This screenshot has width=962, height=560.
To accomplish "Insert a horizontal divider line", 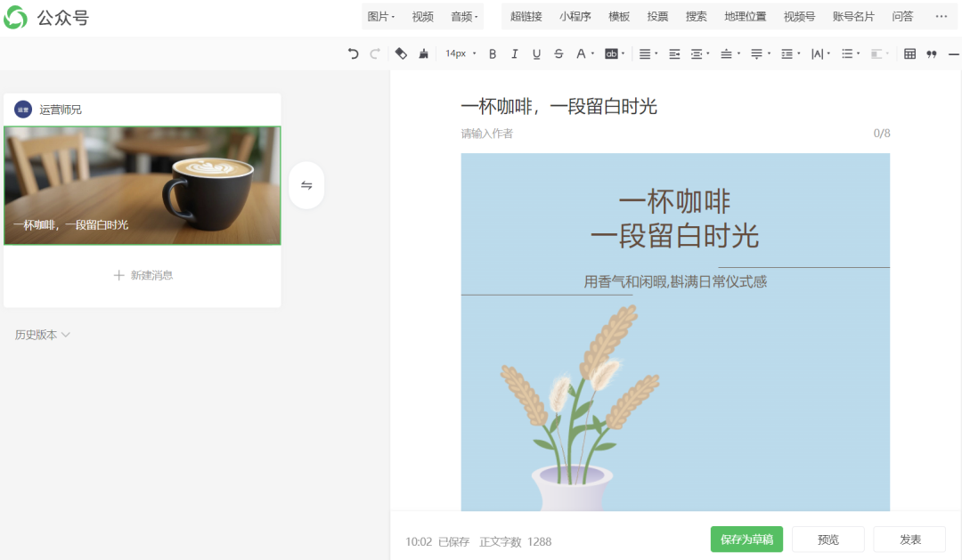I will tap(954, 53).
